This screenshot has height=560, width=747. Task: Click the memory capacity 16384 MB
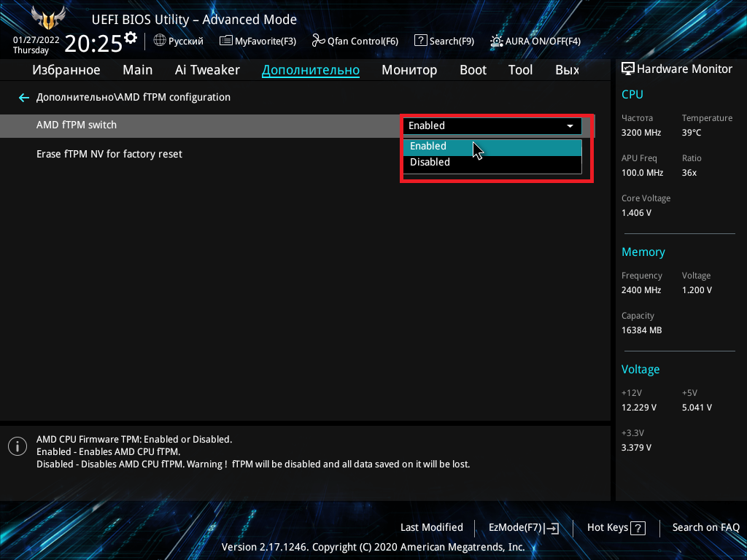click(x=642, y=330)
